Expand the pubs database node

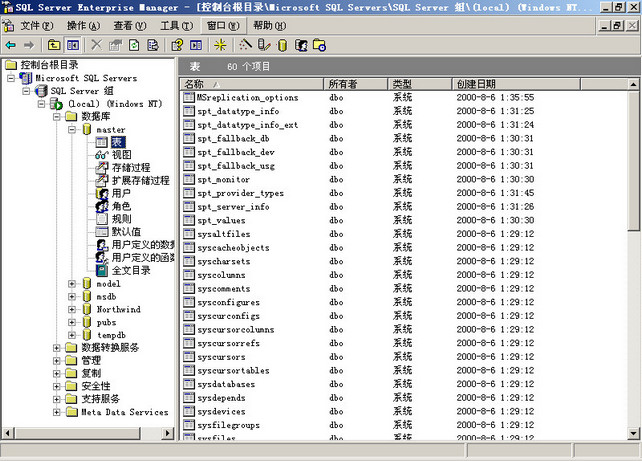[x=72, y=323]
